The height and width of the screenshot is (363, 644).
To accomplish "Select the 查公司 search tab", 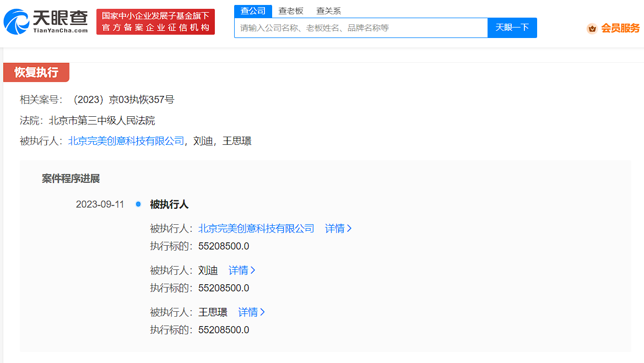I will pos(253,11).
